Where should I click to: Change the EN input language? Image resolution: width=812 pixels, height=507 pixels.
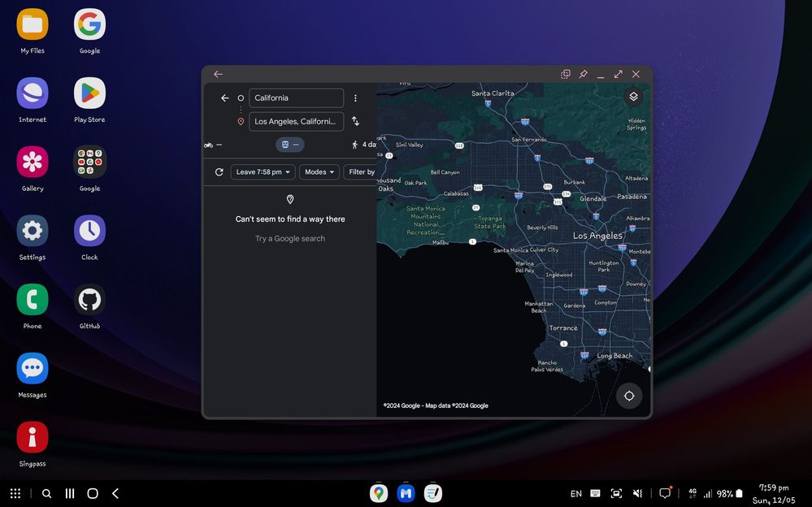pyautogui.click(x=575, y=494)
